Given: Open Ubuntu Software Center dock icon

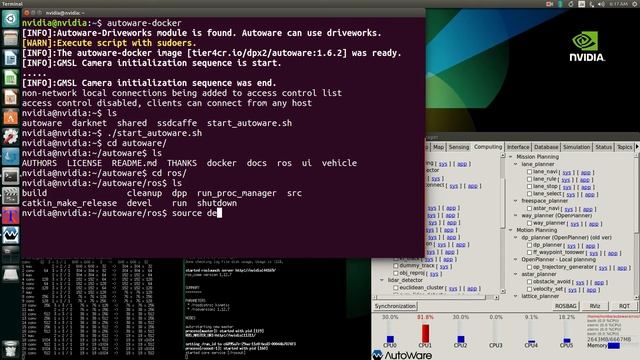Looking at the screenshot, I should click(x=10, y=117).
